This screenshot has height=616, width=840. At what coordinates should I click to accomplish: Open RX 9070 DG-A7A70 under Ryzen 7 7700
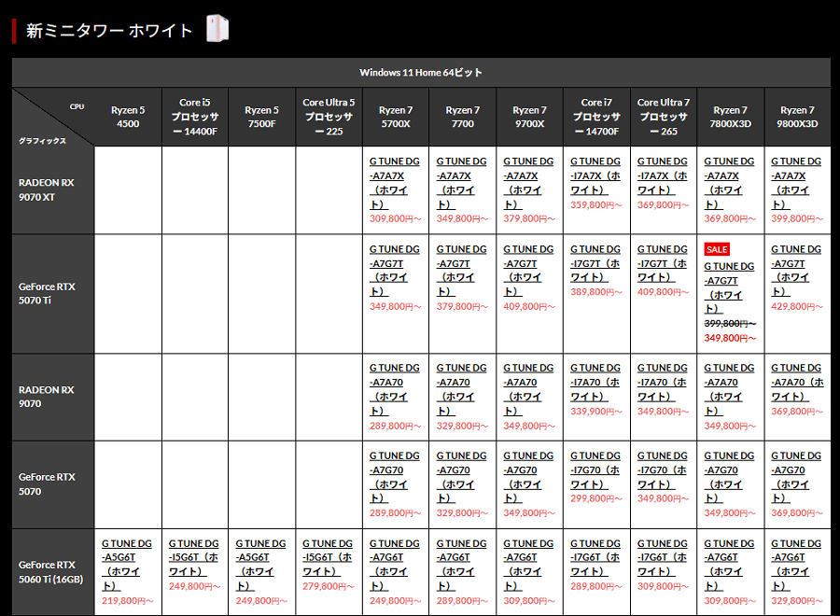(x=461, y=388)
